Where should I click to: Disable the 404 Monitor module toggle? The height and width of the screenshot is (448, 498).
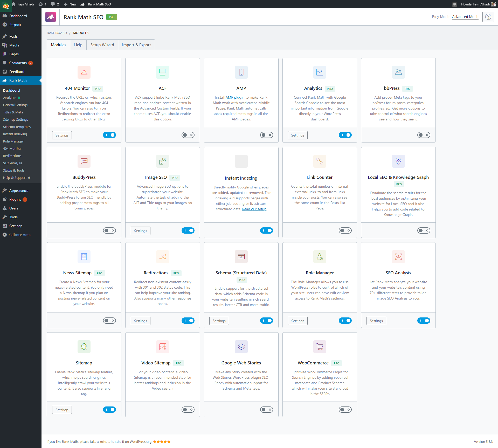pos(109,135)
